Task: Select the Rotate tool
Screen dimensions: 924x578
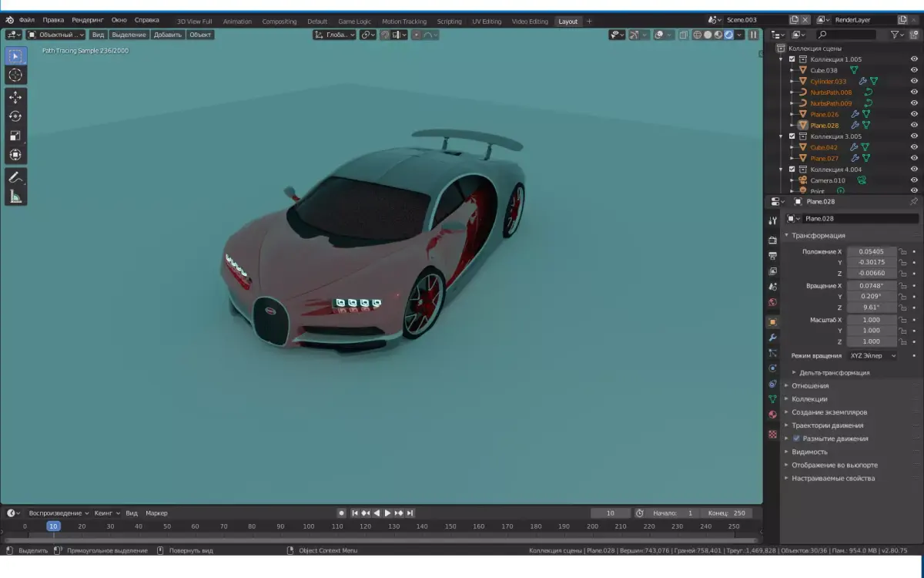Action: pos(15,113)
